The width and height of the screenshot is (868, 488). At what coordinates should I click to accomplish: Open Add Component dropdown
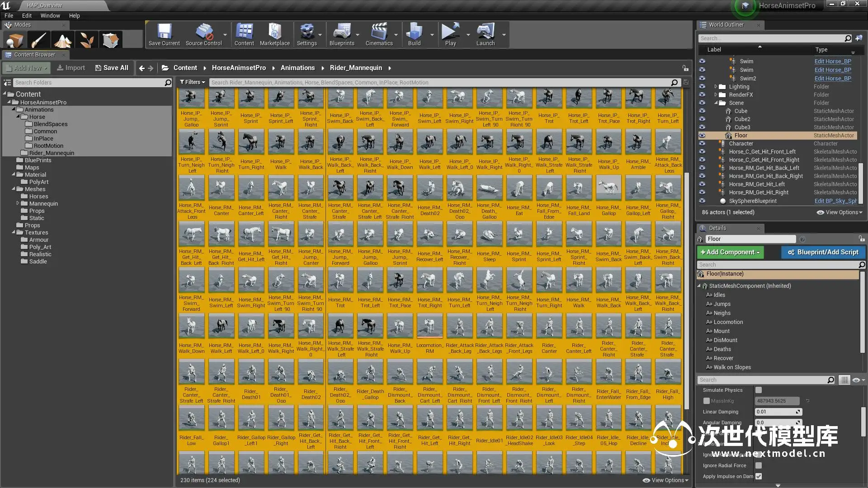(x=730, y=252)
